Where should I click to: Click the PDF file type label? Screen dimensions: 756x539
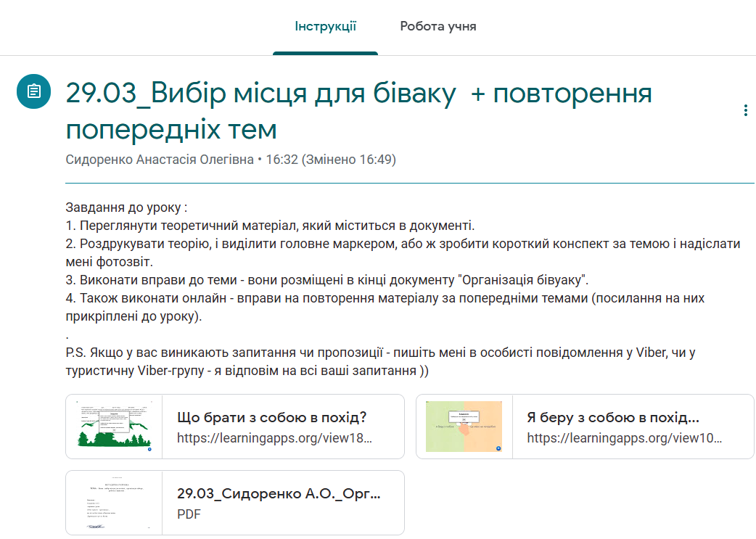click(x=189, y=514)
